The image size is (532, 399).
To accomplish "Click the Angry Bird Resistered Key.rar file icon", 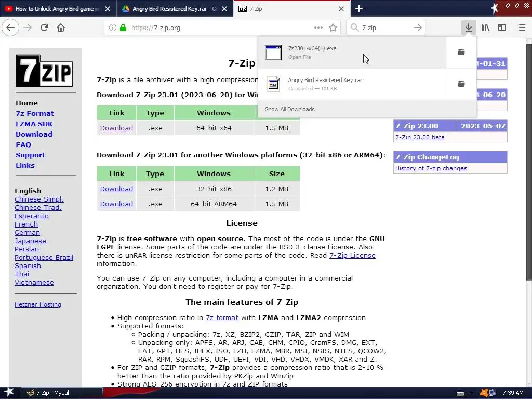I will (x=273, y=84).
